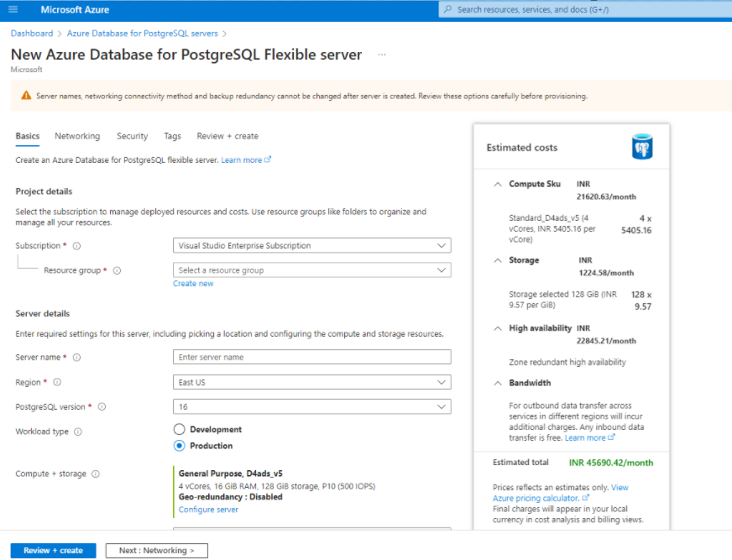Screen dimensions: 732x560
Task: Open the Region dropdown showing East US
Action: click(311, 382)
